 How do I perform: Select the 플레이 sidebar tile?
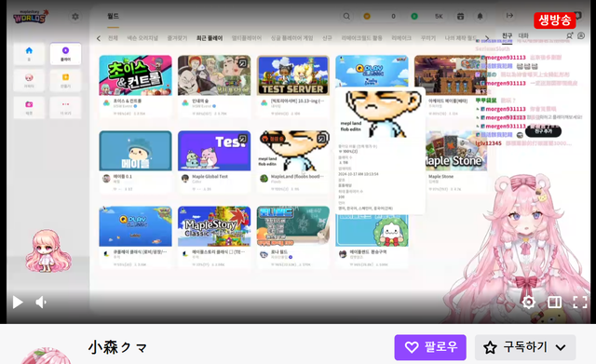[x=65, y=54]
